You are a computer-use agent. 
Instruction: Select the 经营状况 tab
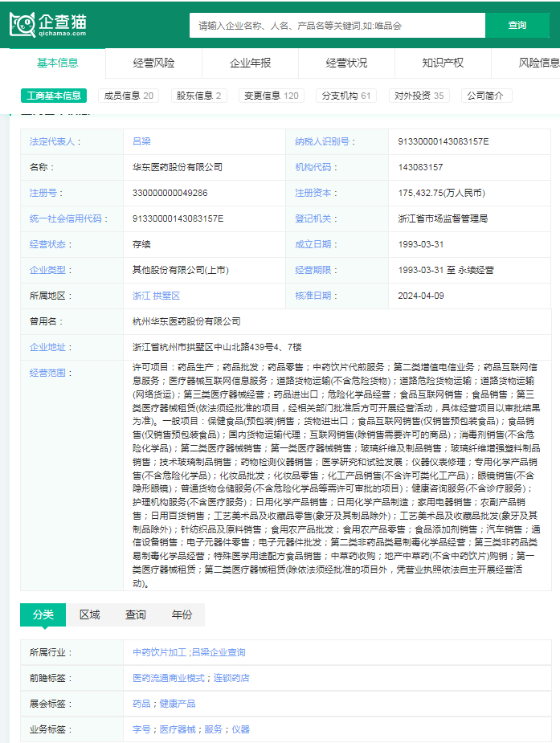click(346, 63)
